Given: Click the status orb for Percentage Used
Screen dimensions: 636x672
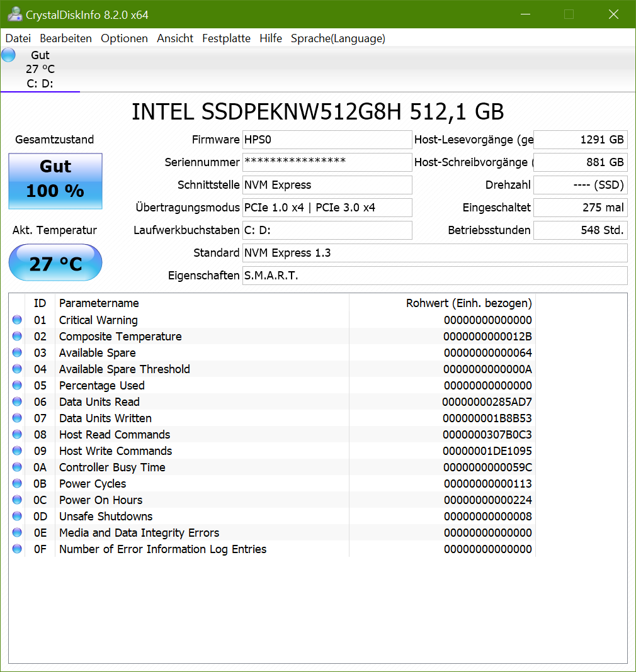Looking at the screenshot, I should [17, 385].
